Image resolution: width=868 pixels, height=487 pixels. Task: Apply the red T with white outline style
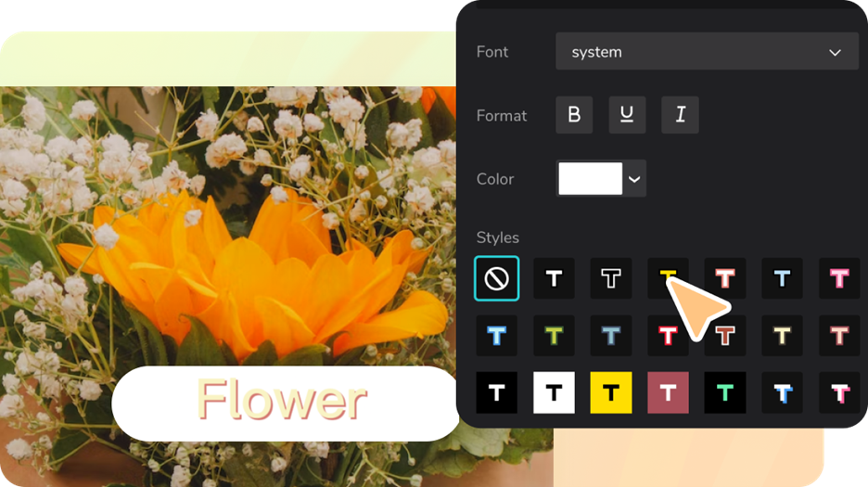[668, 336]
